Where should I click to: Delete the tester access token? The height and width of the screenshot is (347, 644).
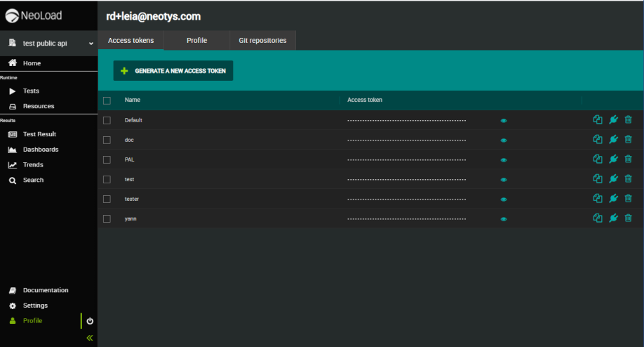(x=628, y=199)
